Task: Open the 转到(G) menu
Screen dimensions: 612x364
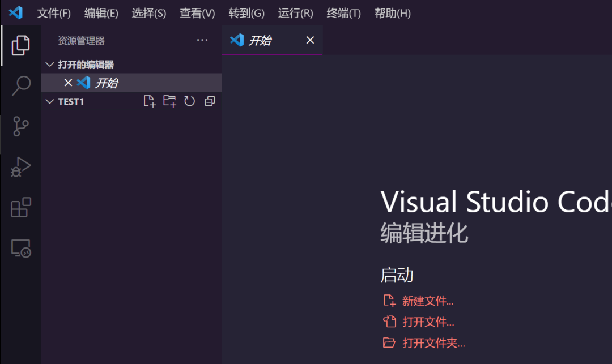Action: (x=246, y=13)
